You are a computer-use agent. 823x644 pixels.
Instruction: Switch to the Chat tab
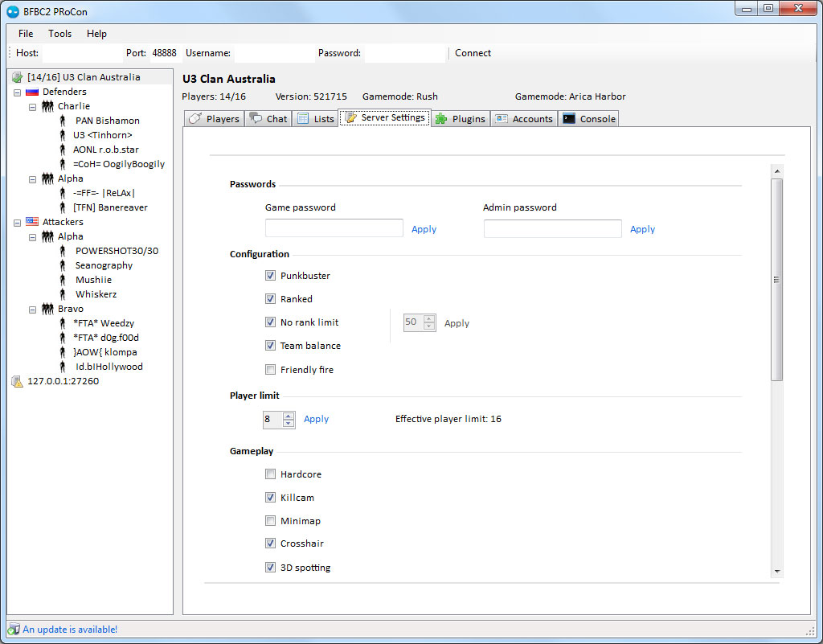point(268,119)
